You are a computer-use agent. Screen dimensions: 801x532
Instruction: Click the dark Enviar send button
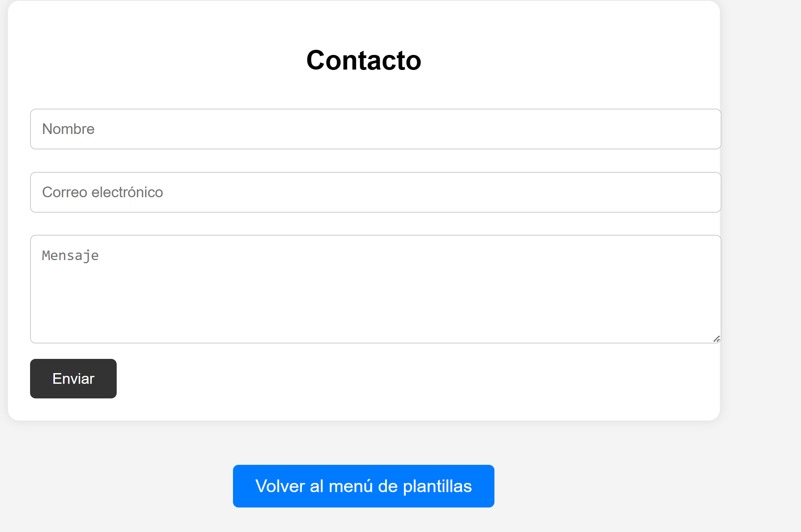click(x=73, y=379)
